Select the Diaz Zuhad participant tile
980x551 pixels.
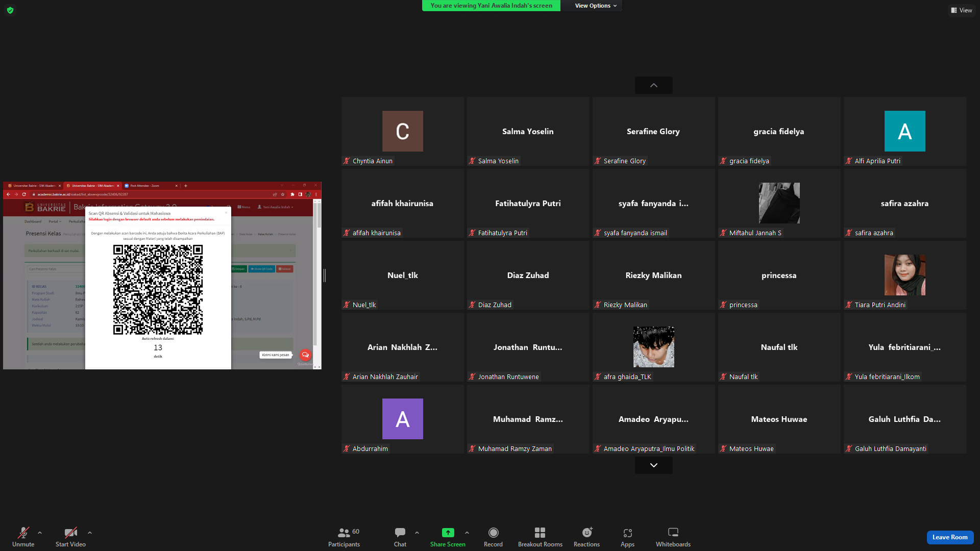(528, 275)
